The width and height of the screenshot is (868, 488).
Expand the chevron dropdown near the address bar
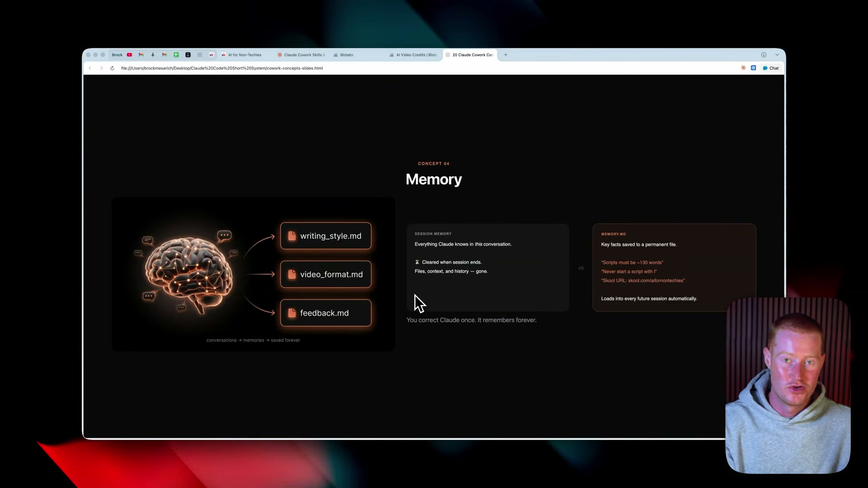[x=777, y=55]
